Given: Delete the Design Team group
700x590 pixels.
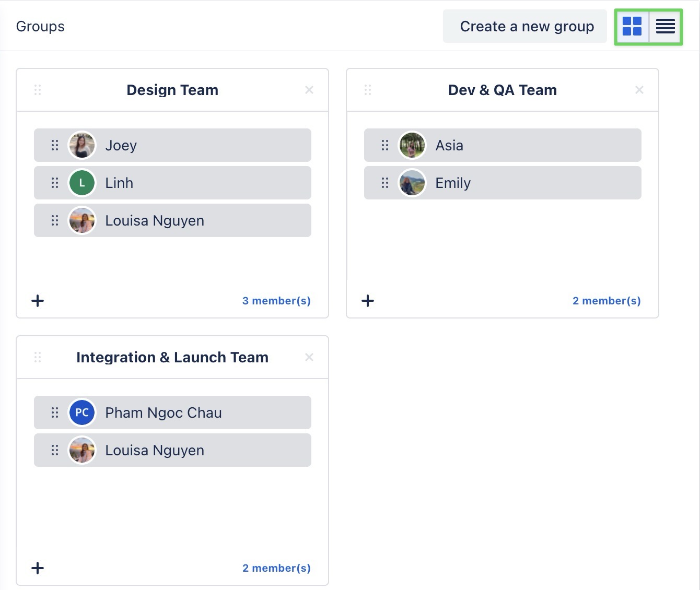Looking at the screenshot, I should point(309,90).
